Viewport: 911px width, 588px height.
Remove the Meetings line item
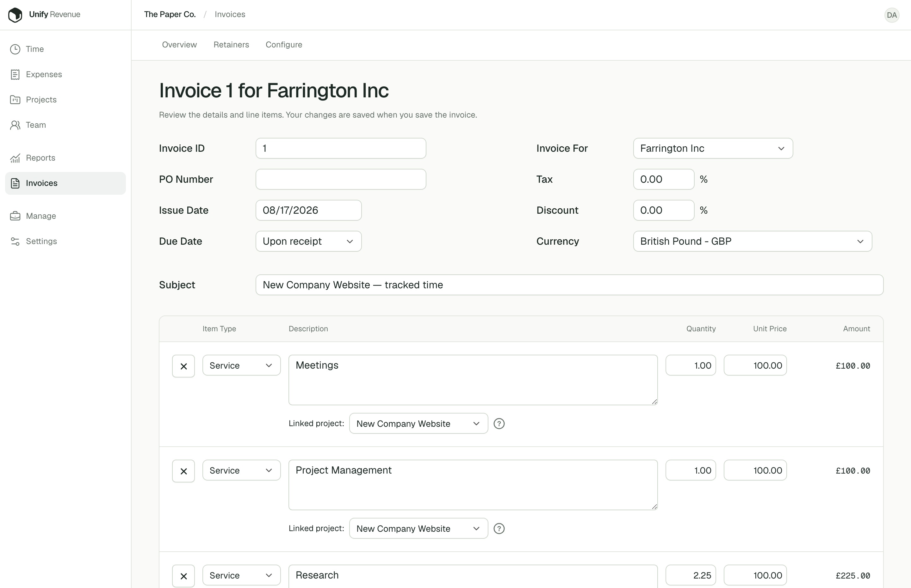point(183,366)
